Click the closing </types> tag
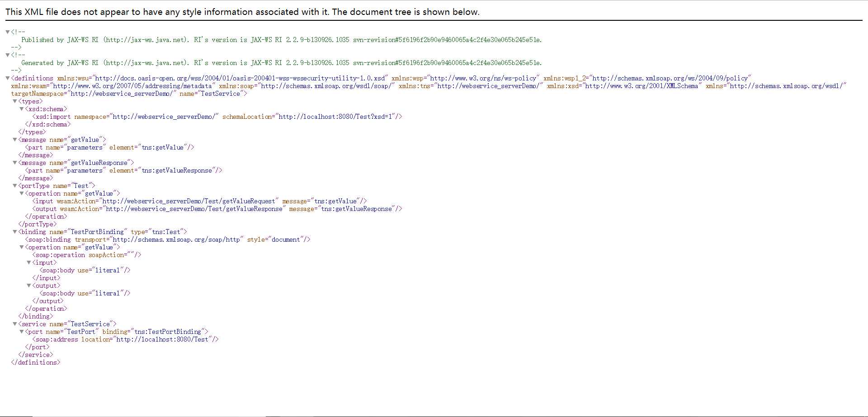This screenshot has width=868, height=417. 32,132
